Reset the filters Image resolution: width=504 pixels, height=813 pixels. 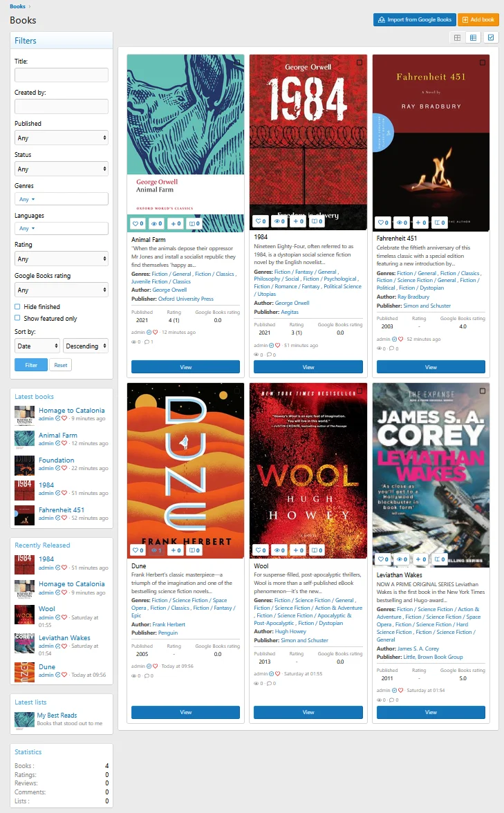tap(61, 365)
